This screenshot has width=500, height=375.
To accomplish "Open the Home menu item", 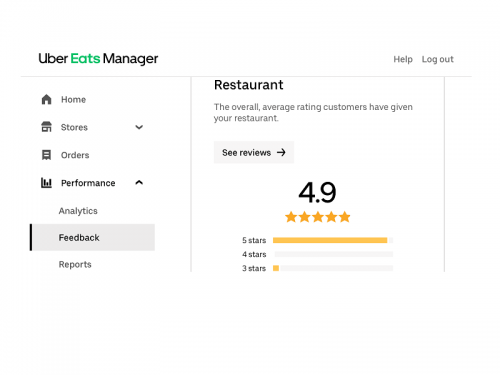I will 73,99.
